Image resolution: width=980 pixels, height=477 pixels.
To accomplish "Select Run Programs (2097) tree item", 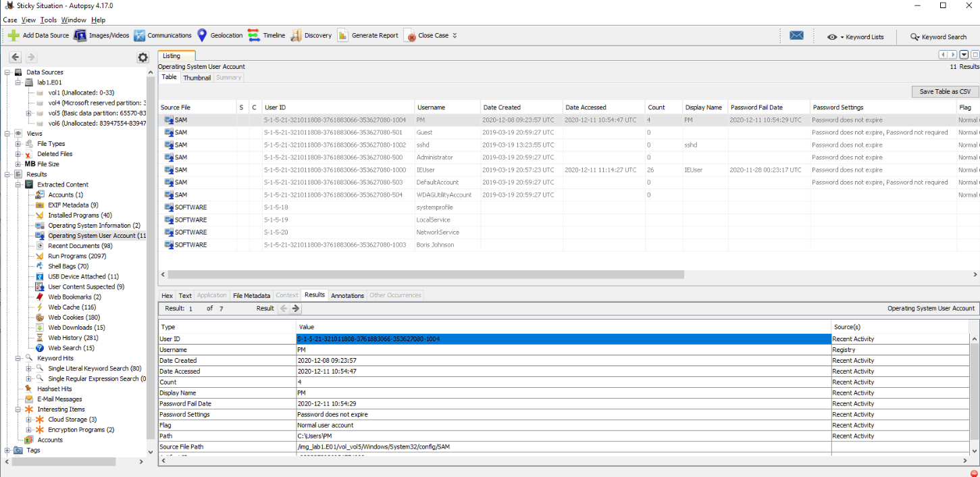I will click(x=77, y=256).
